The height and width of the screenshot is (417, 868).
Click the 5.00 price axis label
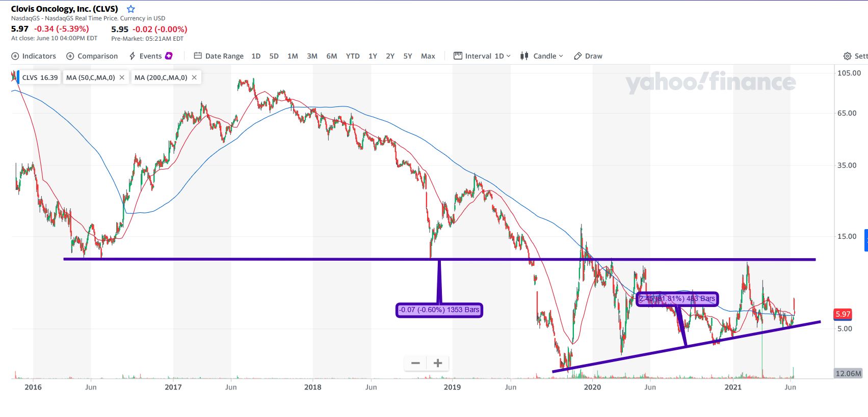(x=845, y=328)
